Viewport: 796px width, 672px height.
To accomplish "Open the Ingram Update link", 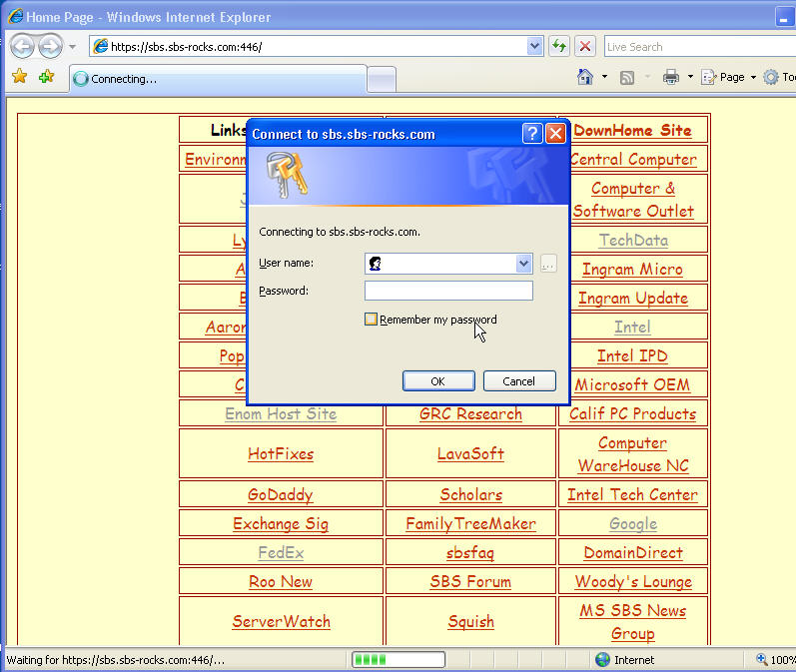I will 633,298.
